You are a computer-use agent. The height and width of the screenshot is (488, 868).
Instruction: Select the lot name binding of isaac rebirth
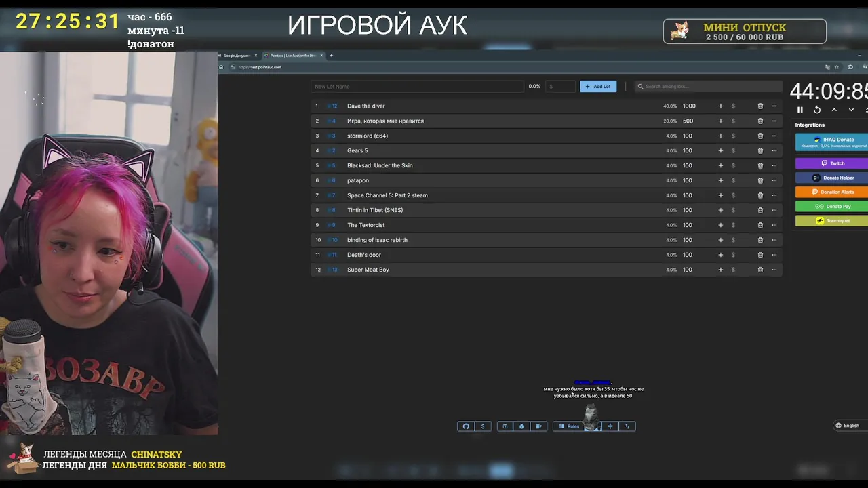pos(377,240)
